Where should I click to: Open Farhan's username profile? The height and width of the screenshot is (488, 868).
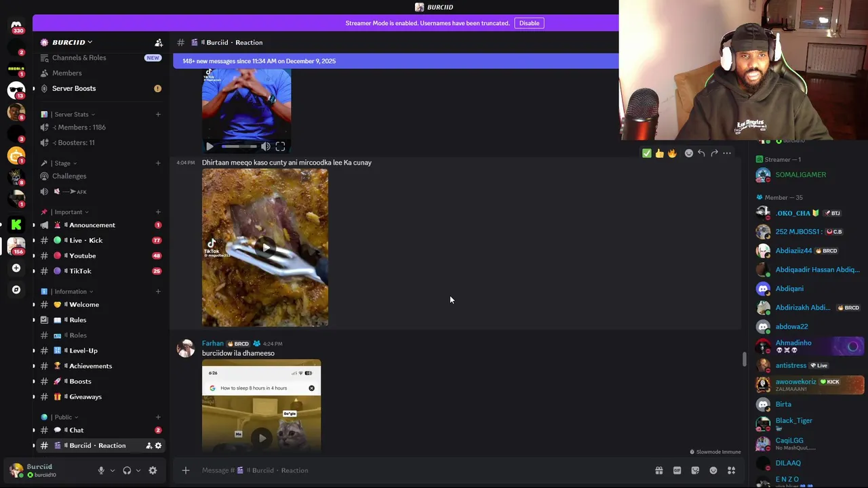coord(212,344)
